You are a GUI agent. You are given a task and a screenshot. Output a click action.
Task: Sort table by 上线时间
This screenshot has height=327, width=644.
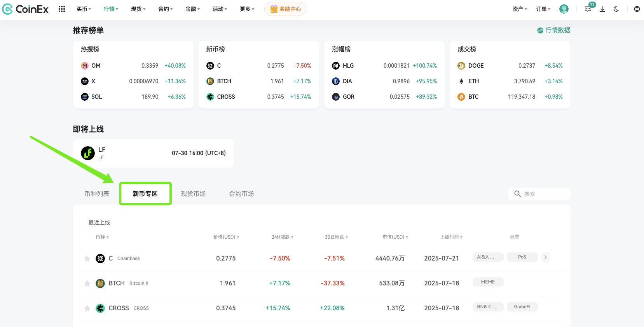451,237
